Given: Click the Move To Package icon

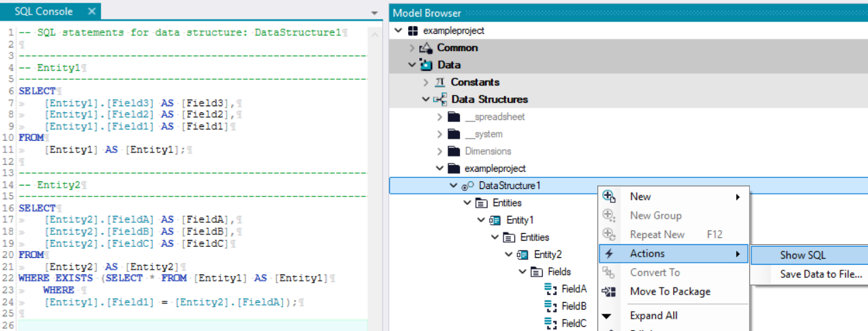Looking at the screenshot, I should click(608, 292).
